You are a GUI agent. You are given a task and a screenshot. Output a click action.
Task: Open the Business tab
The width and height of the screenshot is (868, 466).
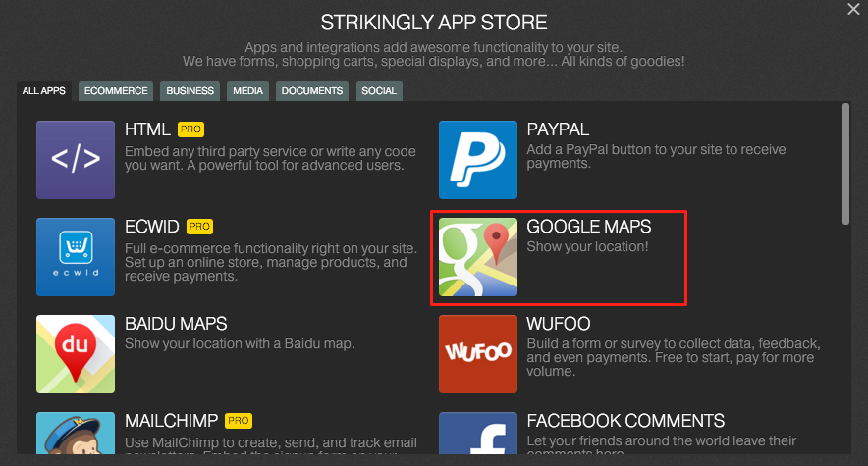(190, 91)
